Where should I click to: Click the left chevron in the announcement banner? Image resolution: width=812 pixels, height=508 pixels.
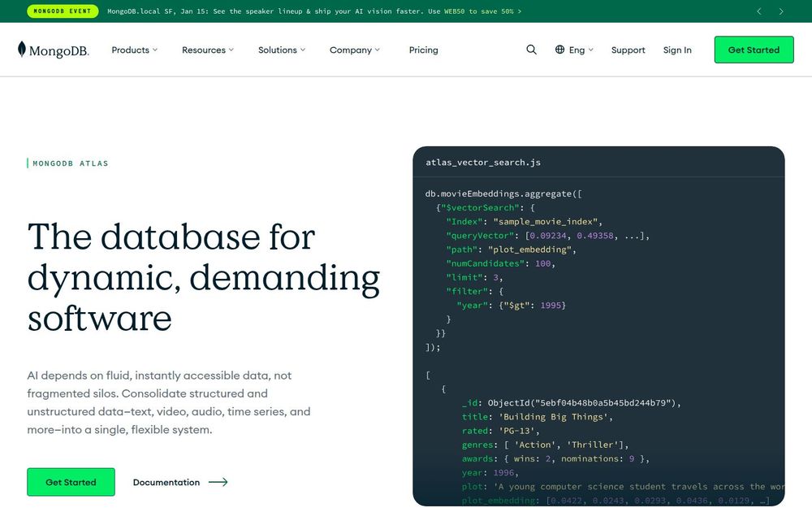click(759, 11)
